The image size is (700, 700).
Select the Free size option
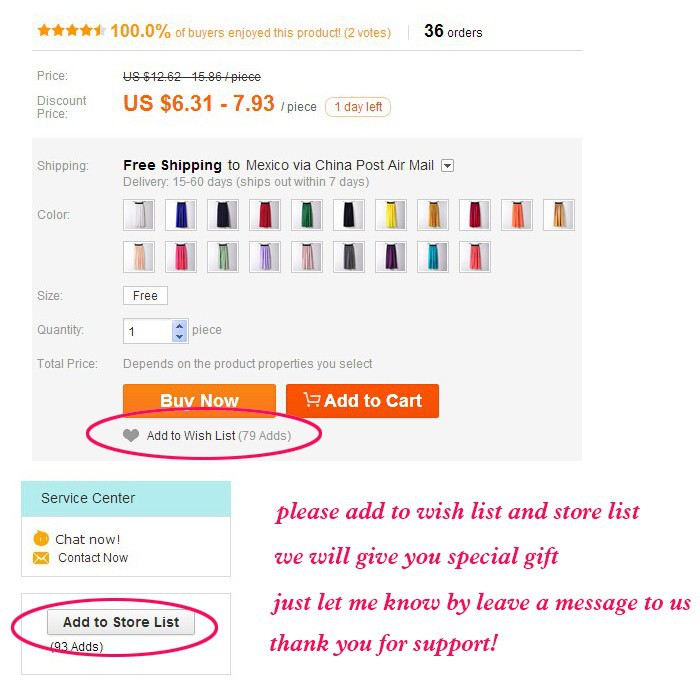click(x=145, y=296)
